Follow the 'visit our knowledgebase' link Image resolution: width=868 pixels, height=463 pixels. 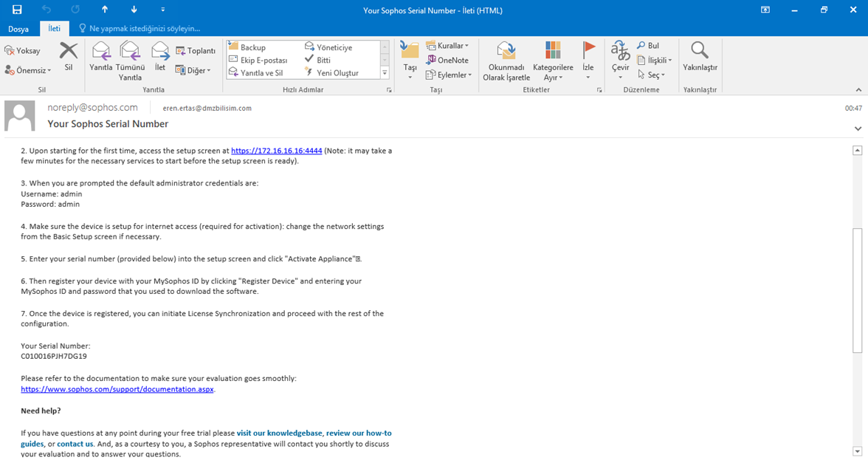[x=279, y=433]
